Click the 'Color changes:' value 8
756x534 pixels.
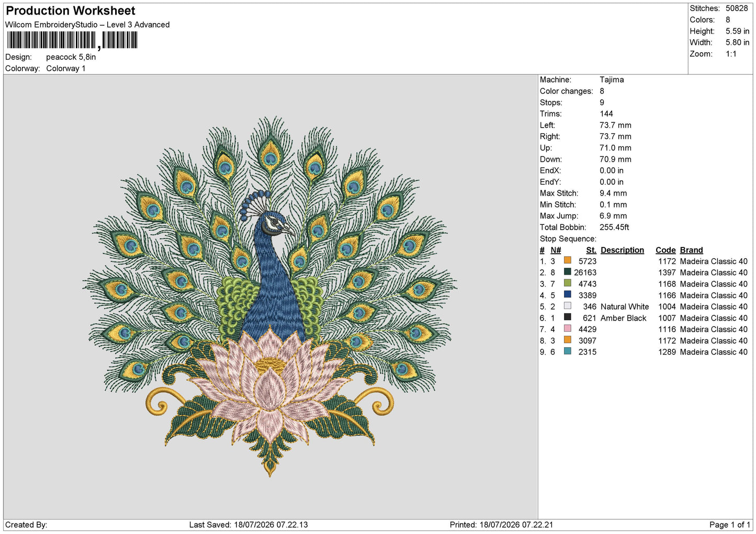coord(602,91)
